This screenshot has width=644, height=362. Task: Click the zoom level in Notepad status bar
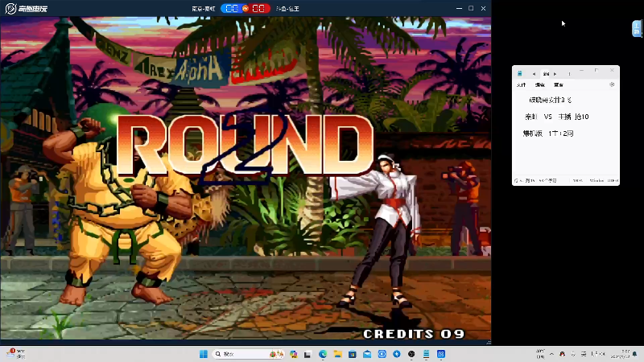(578, 180)
